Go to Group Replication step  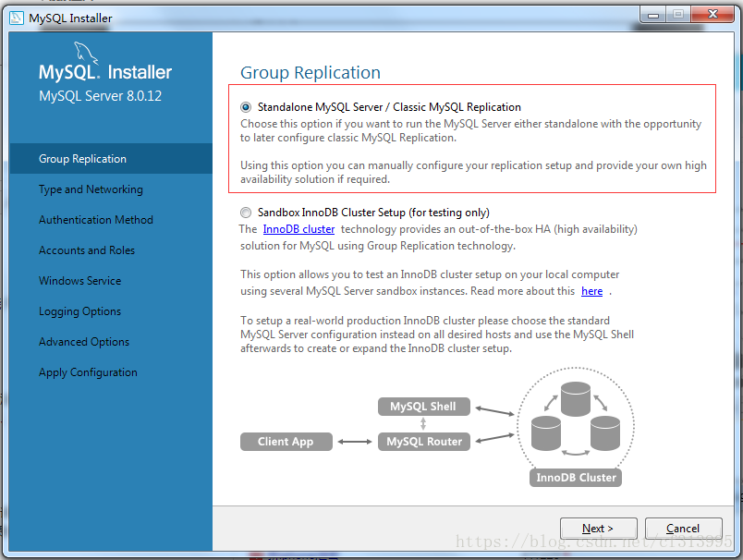tap(110, 159)
